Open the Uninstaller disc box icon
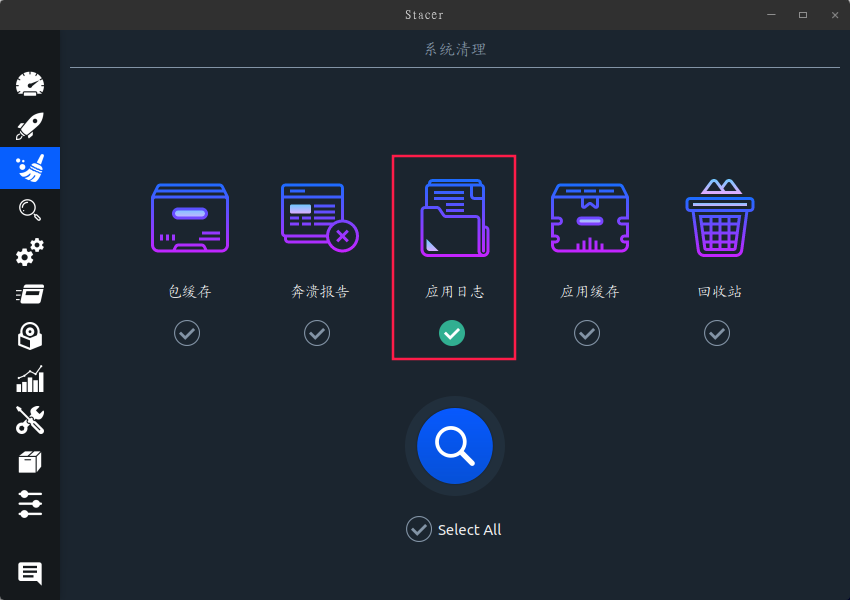This screenshot has height=600, width=850. (x=30, y=336)
